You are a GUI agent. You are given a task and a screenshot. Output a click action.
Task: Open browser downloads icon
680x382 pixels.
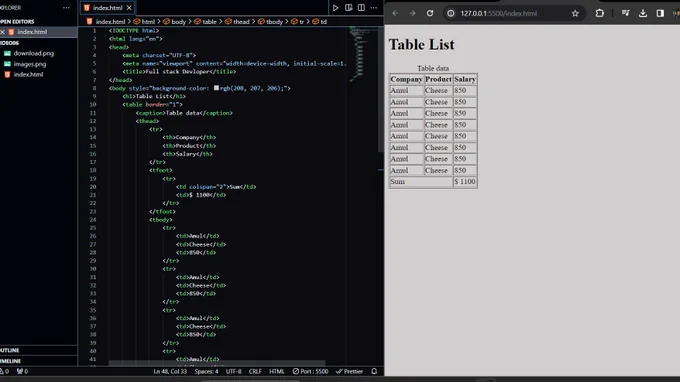click(x=643, y=13)
